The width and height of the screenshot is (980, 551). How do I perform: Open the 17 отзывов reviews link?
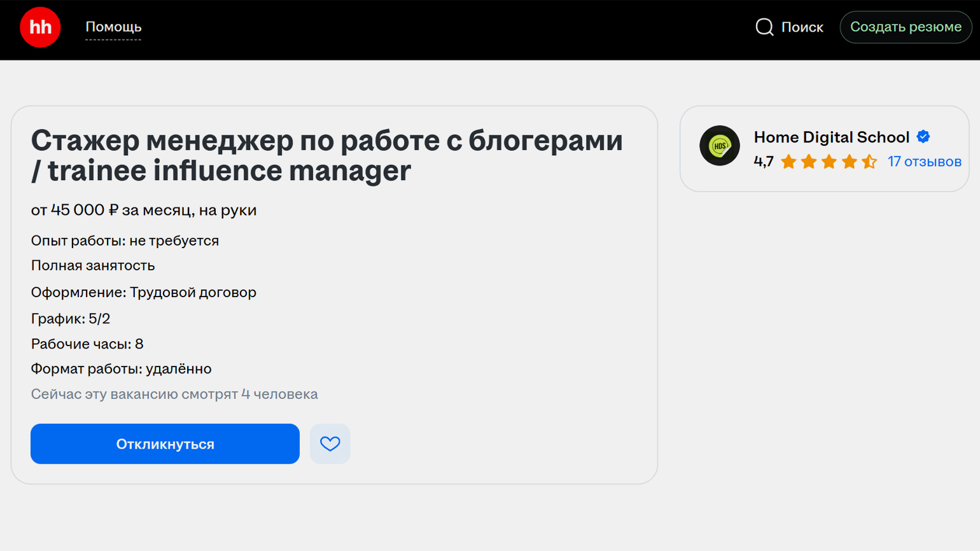coord(924,162)
